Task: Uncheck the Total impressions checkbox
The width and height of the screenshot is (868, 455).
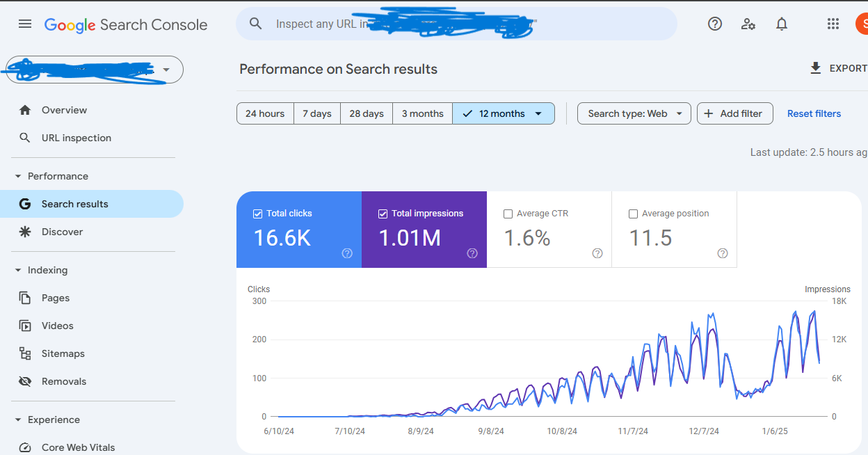Action: coord(383,214)
